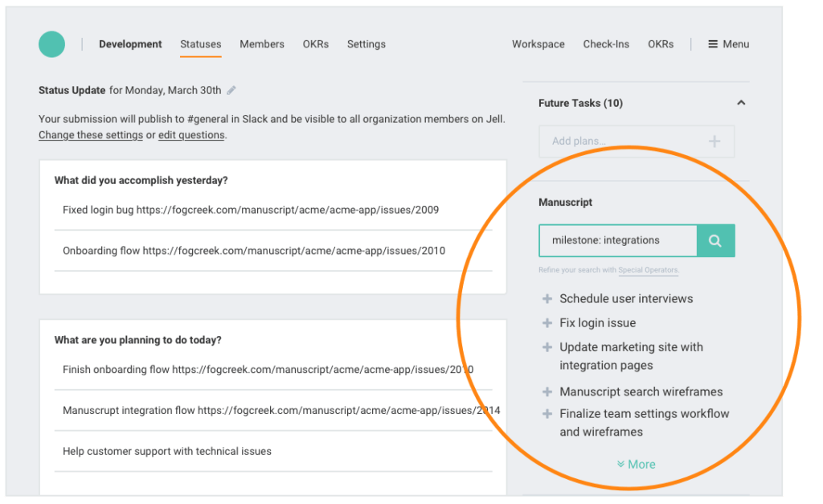
Task: Click the Manuscript section heading
Action: (x=565, y=202)
